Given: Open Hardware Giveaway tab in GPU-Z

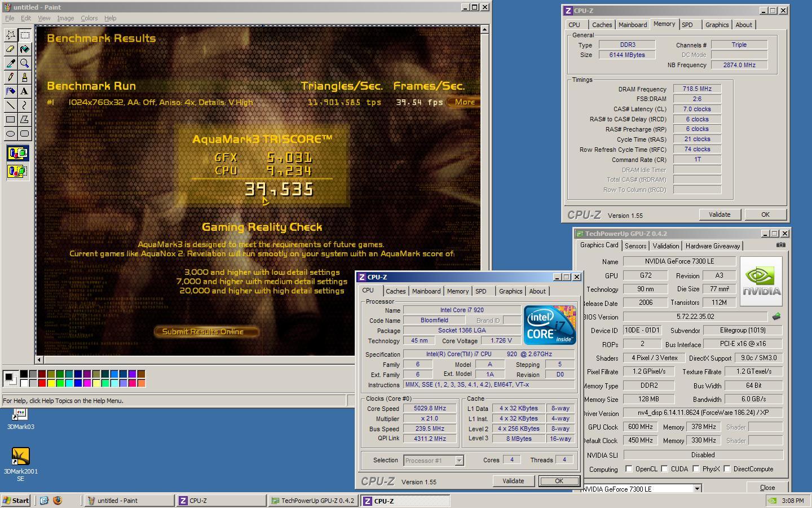Looking at the screenshot, I should 713,246.
